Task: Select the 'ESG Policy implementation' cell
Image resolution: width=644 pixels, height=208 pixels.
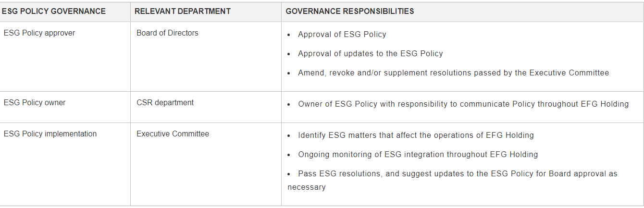Action: click(50, 134)
